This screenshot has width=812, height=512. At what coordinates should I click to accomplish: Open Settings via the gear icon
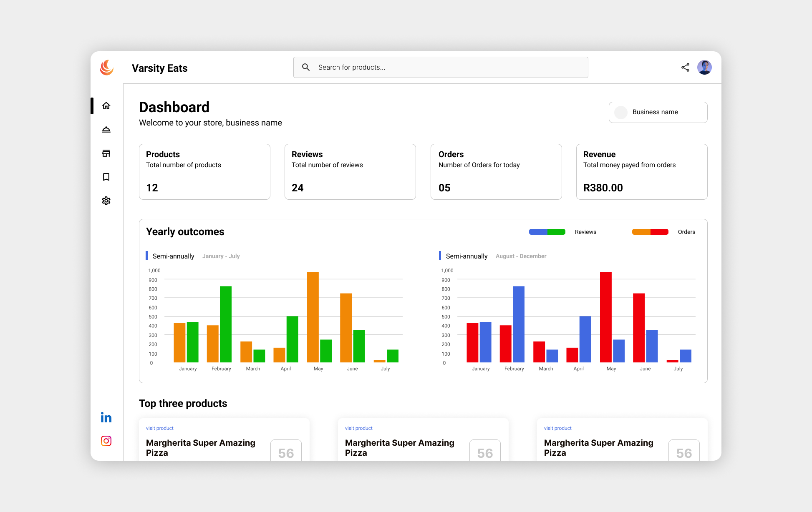click(106, 201)
